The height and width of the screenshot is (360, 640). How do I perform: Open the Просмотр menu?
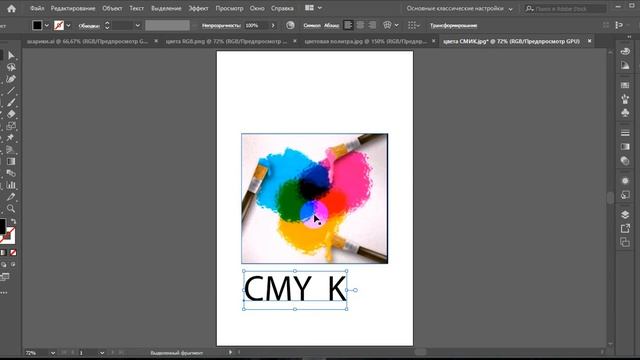click(x=229, y=8)
